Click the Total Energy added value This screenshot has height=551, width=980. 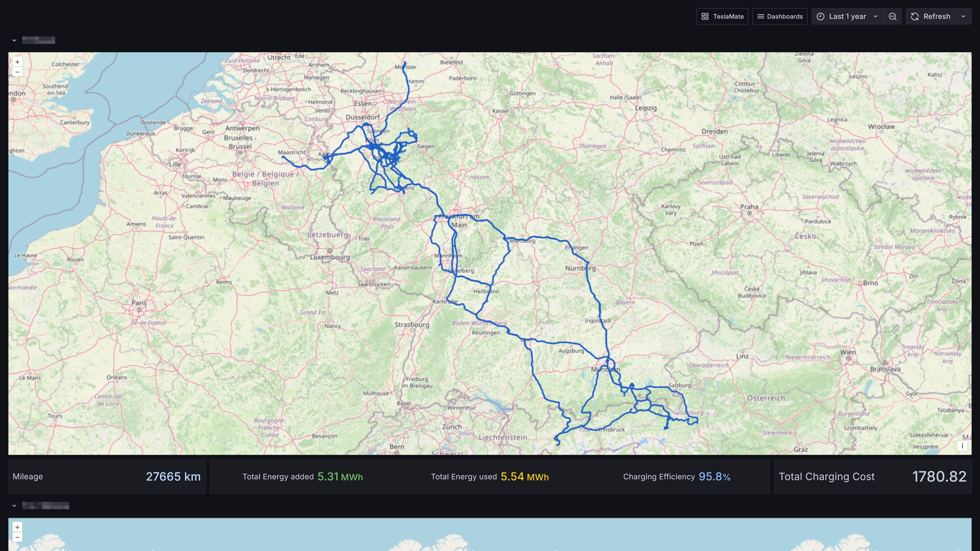(x=340, y=477)
